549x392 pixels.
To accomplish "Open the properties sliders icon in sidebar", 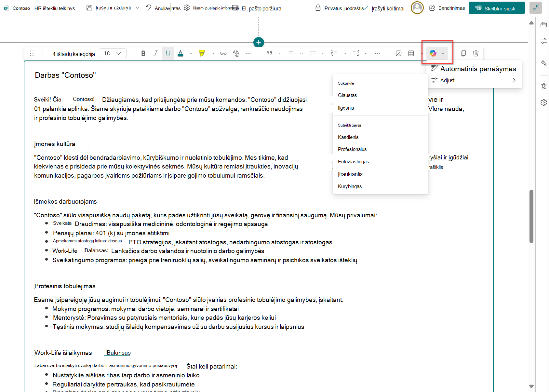I will coord(543,41).
